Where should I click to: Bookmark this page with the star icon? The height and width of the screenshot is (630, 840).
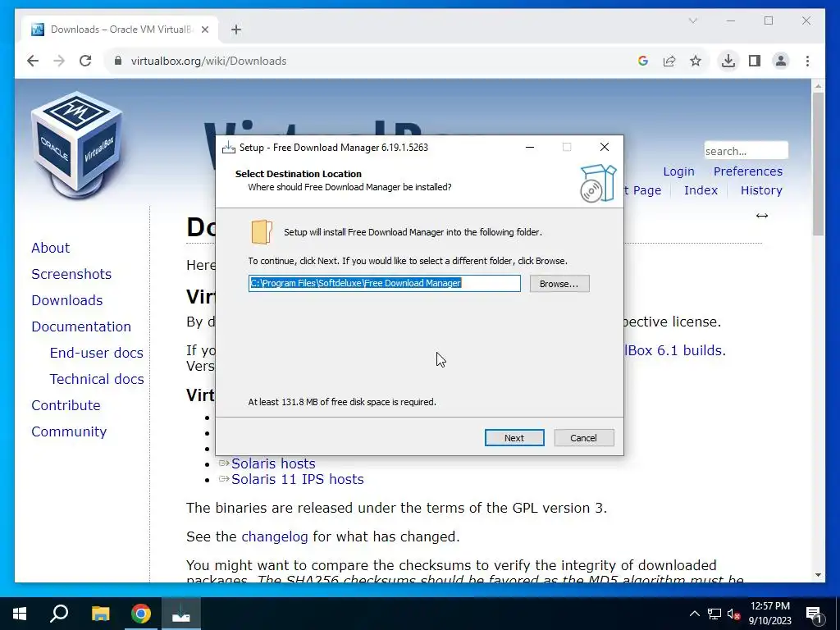[x=696, y=61]
